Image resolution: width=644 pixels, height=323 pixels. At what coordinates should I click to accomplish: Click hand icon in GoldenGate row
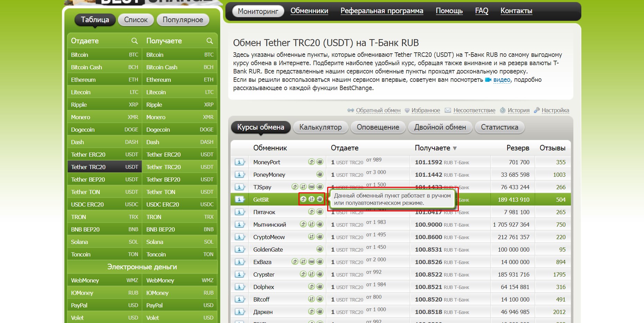point(320,249)
